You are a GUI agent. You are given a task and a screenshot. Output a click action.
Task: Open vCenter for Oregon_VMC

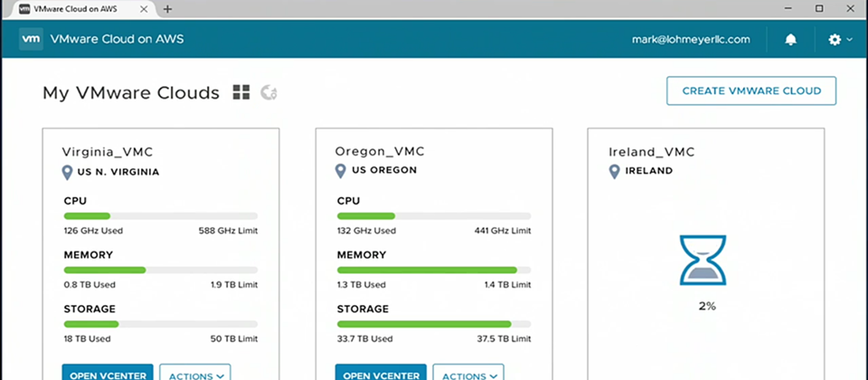pos(381,374)
